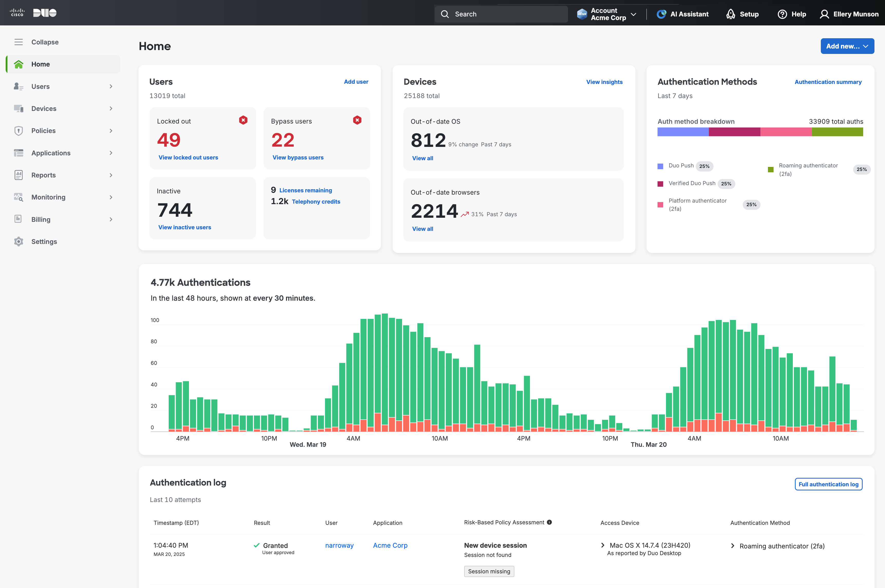
Task: Click the Search input field
Action: (501, 14)
